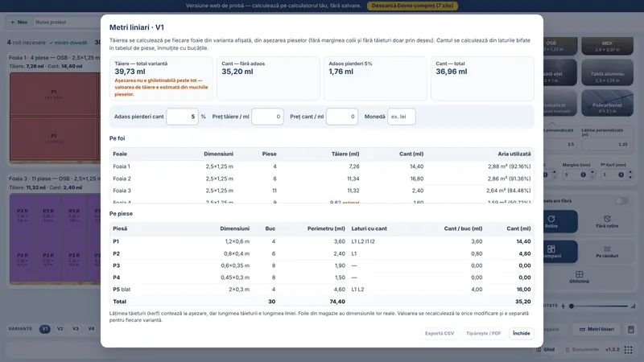Click the 'Preț cant / ml' input field
644x362 pixels.
click(x=342, y=117)
